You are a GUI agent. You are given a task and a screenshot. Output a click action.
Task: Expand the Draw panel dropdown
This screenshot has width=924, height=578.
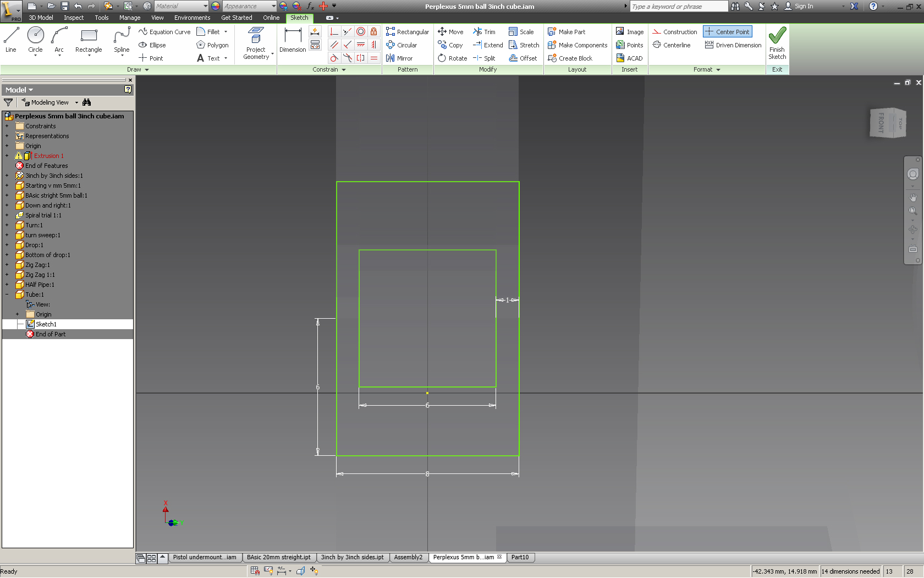tap(138, 69)
